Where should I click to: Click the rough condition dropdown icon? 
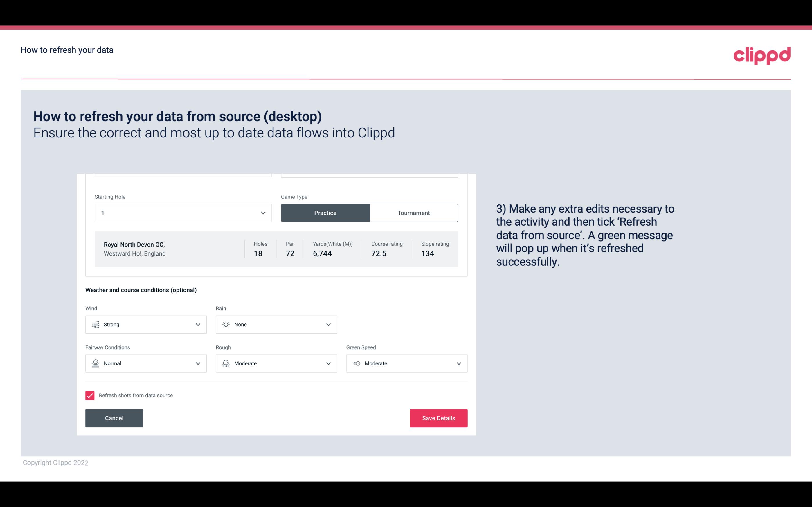tap(329, 363)
